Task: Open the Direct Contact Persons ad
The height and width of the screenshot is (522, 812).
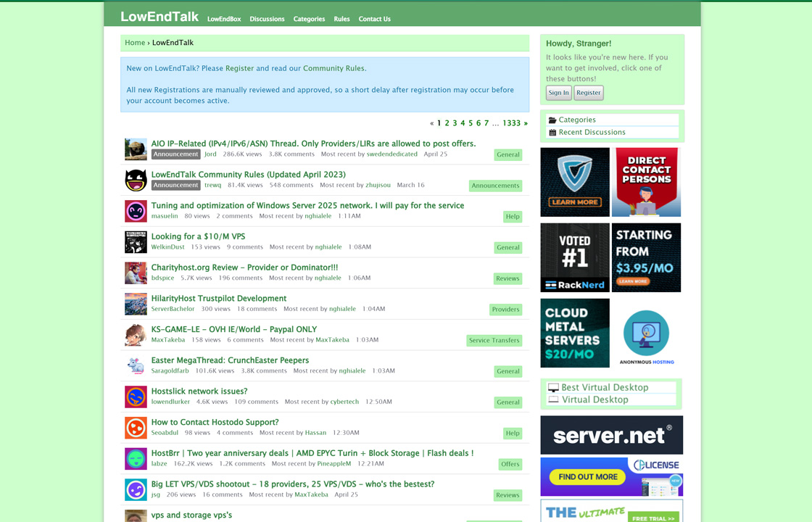Action: pyautogui.click(x=646, y=182)
